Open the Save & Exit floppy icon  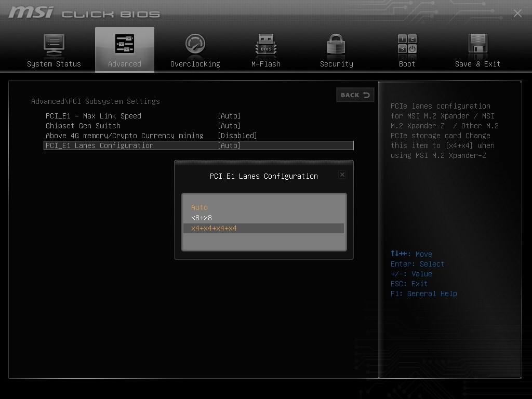(478, 44)
